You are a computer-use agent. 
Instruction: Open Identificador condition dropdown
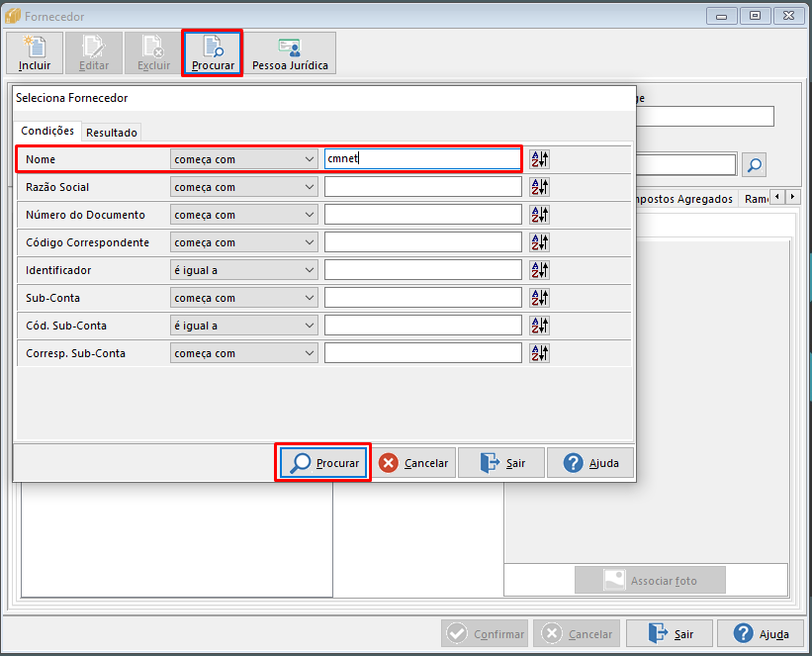click(x=244, y=270)
